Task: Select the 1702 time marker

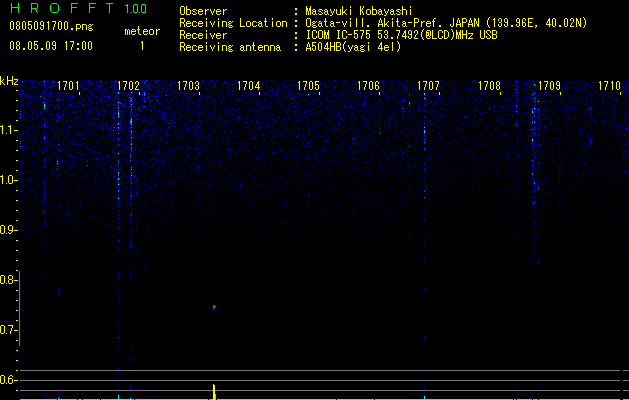Action: pyautogui.click(x=128, y=86)
